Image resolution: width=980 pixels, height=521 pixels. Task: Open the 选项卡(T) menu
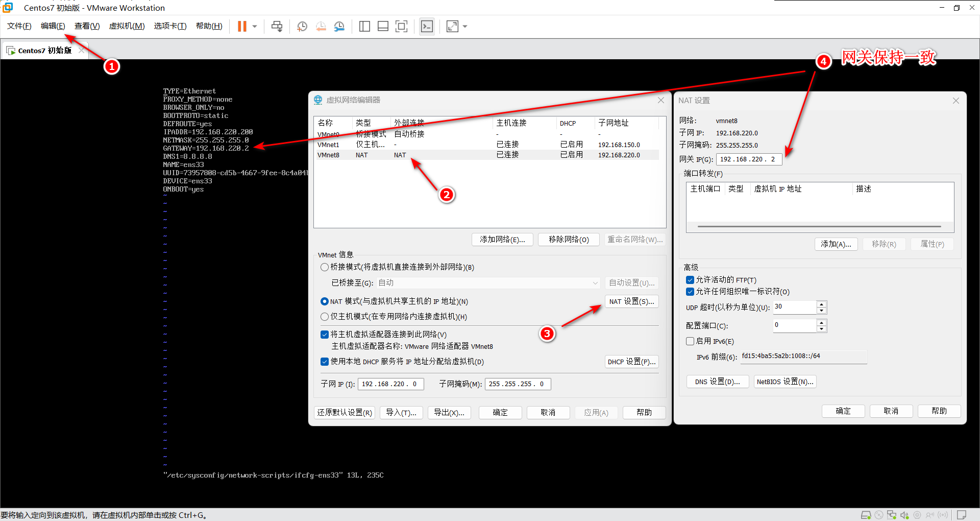[170, 26]
